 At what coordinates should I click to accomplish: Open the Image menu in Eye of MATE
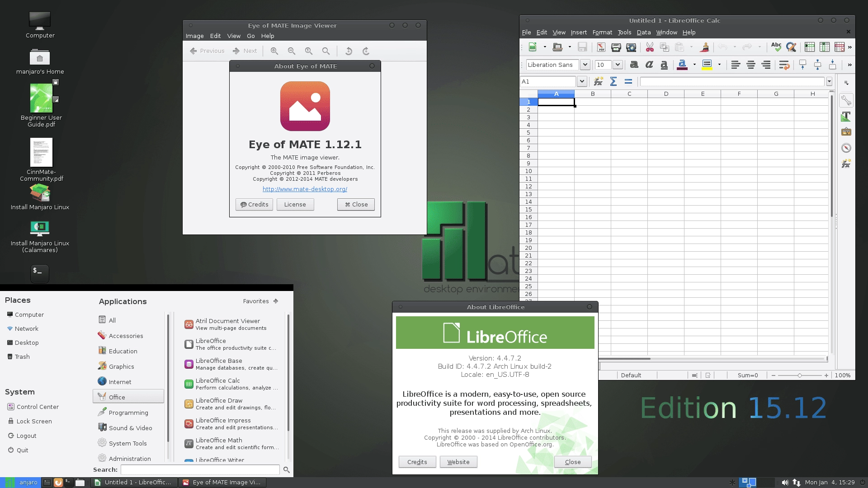(x=194, y=36)
